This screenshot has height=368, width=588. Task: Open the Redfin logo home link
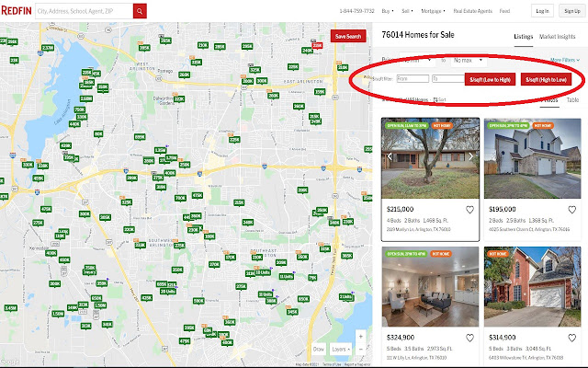(17, 10)
